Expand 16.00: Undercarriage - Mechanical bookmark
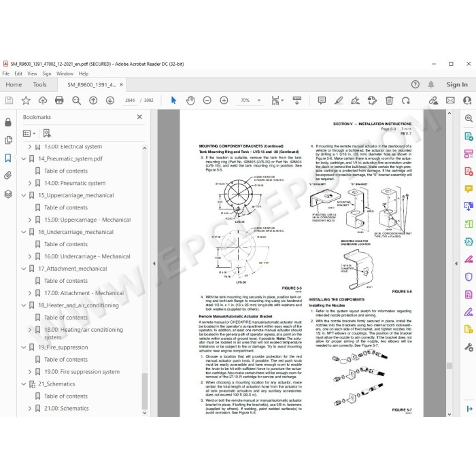This screenshot has height=476, width=476. [x=29, y=256]
